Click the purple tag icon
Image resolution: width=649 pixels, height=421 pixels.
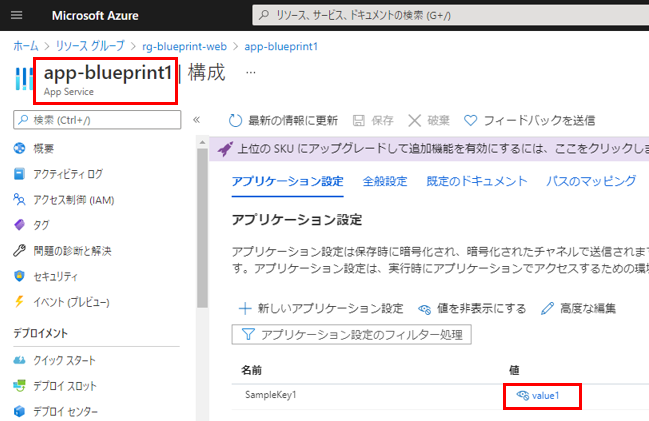[19, 225]
